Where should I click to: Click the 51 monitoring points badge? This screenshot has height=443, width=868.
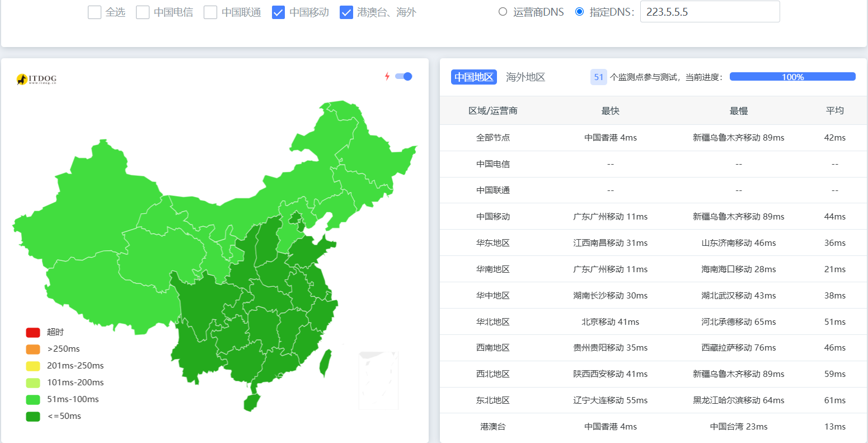coord(599,77)
